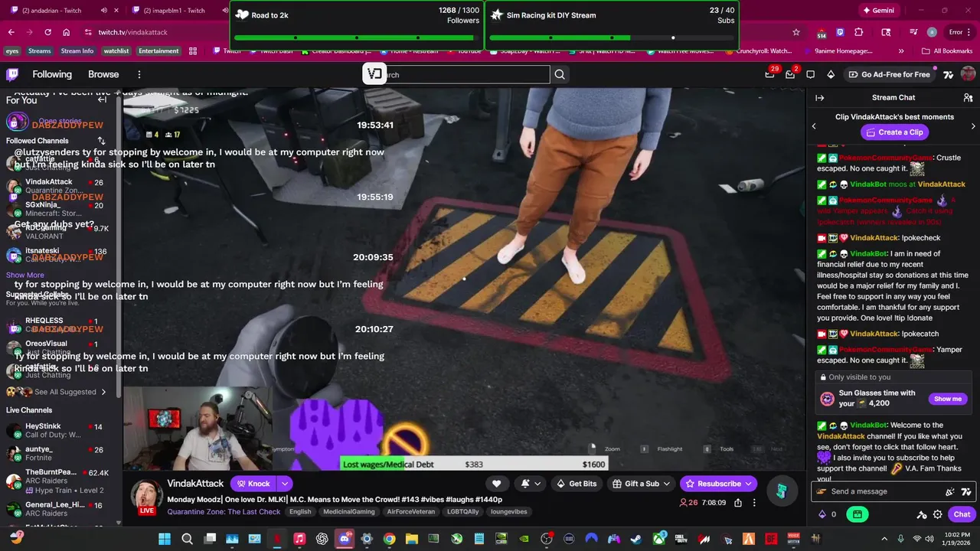Click the Show me button
The width and height of the screenshot is (980, 551).
(x=947, y=399)
